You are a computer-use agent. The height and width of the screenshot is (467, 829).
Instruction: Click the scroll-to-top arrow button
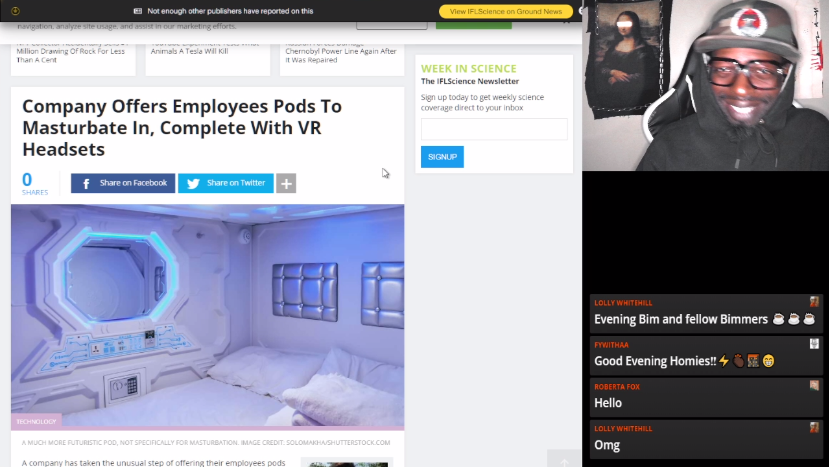coord(564,459)
